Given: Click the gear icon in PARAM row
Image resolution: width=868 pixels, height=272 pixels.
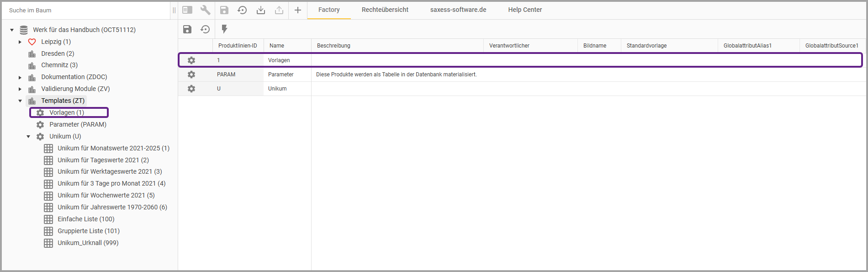Looking at the screenshot, I should pyautogui.click(x=191, y=75).
